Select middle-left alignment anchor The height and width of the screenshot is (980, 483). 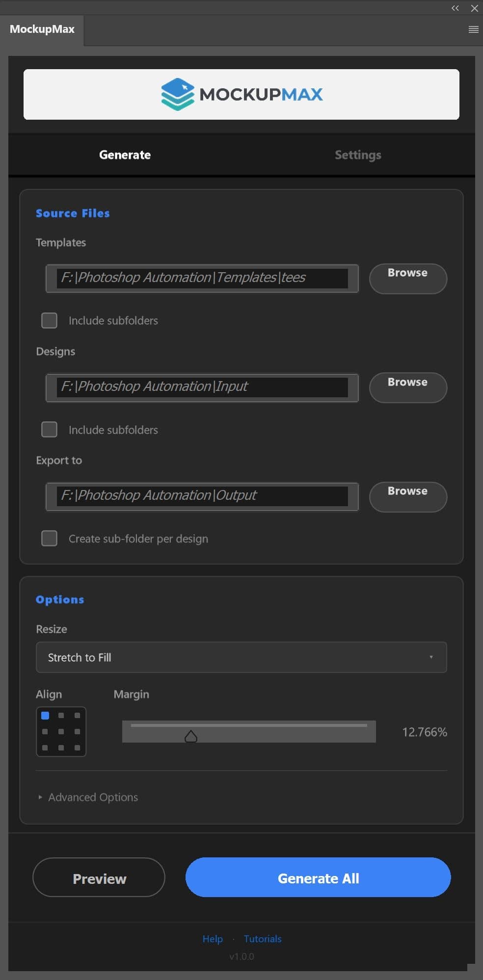(x=45, y=731)
